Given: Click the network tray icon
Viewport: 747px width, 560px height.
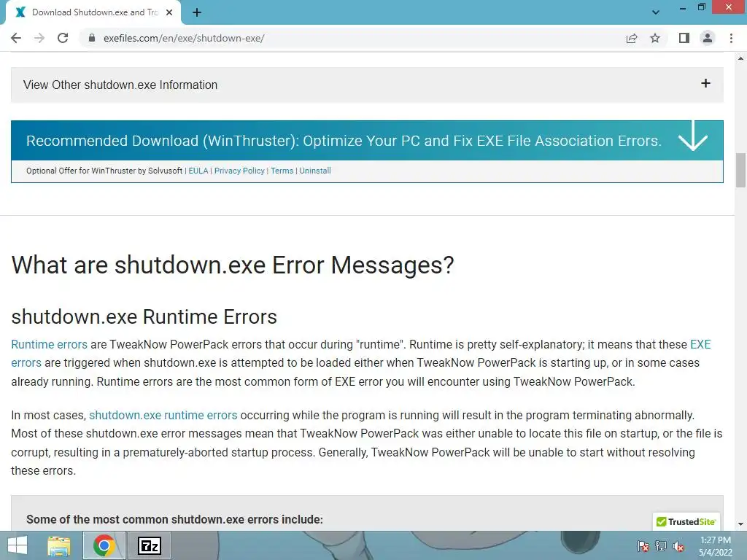Looking at the screenshot, I should coord(661,546).
